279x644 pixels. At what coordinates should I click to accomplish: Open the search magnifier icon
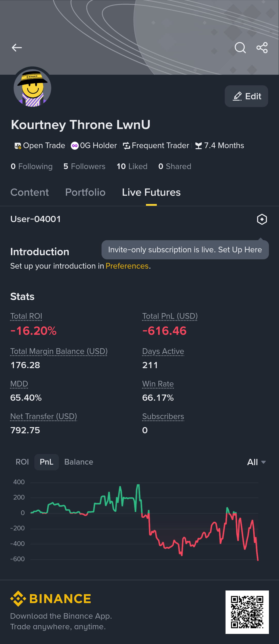pos(240,48)
